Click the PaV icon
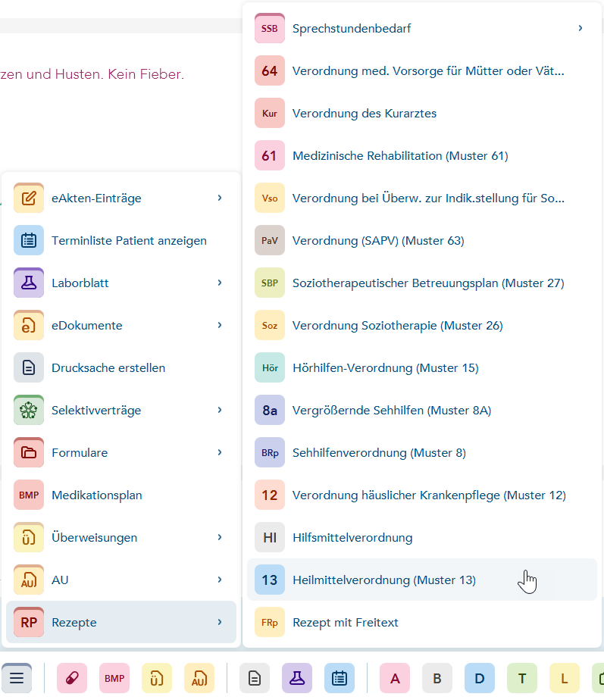This screenshot has height=700, width=604. 270,240
